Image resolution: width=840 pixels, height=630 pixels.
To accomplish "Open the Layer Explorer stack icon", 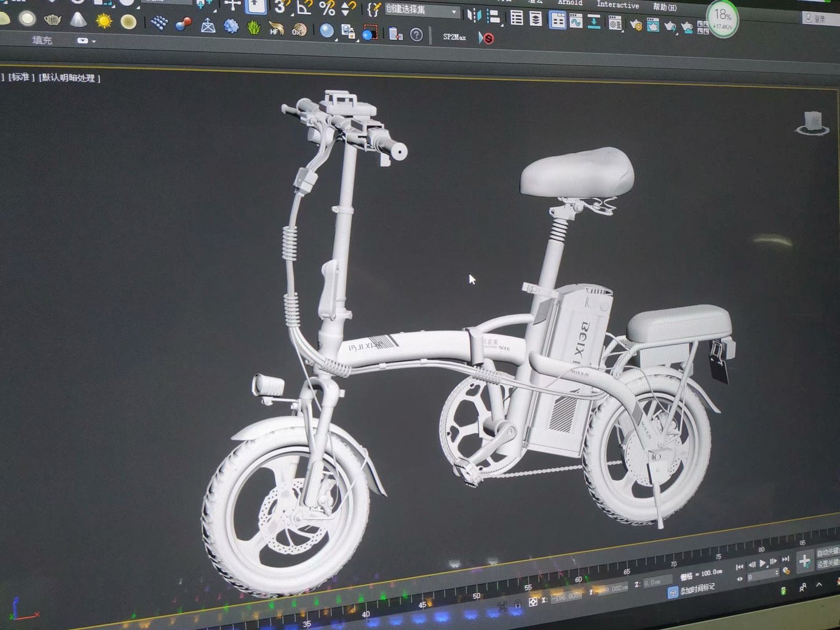I will 536,19.
